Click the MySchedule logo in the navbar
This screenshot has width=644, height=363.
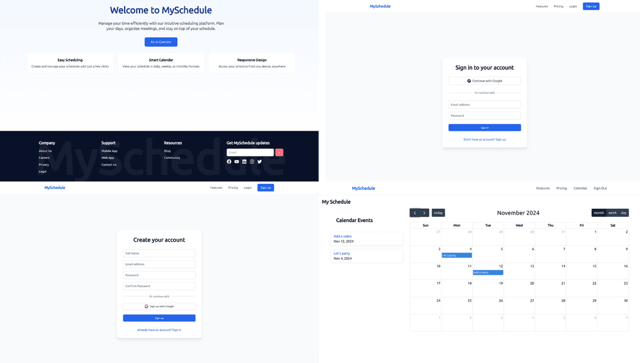[380, 6]
